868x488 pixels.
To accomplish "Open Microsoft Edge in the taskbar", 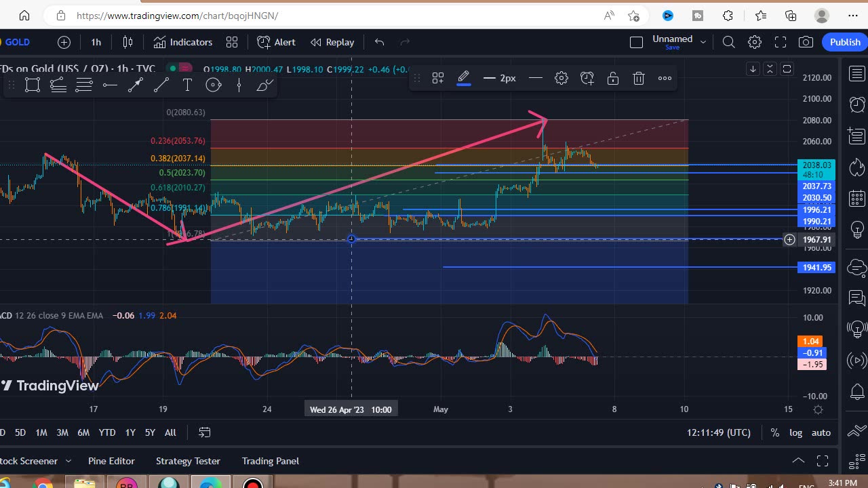I will coord(210,484).
